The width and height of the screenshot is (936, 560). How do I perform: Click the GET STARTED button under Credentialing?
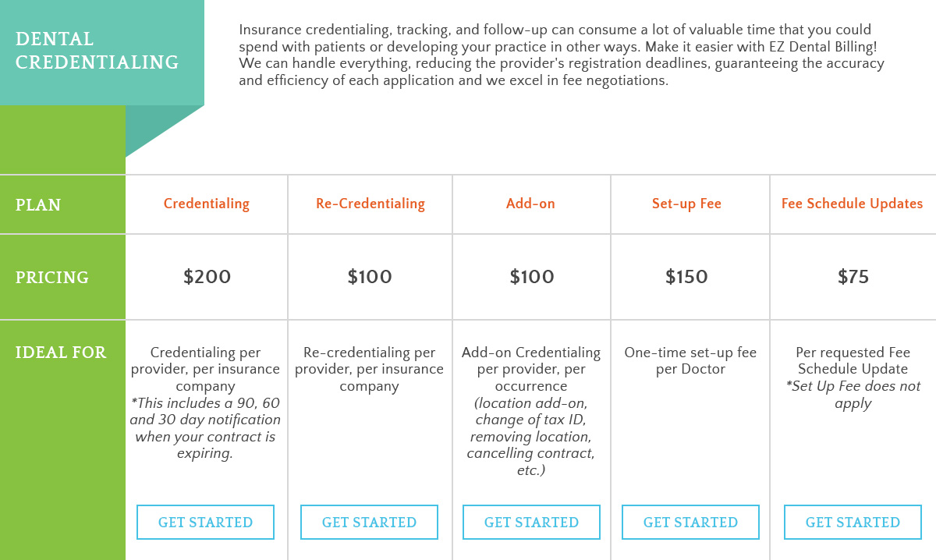click(205, 522)
